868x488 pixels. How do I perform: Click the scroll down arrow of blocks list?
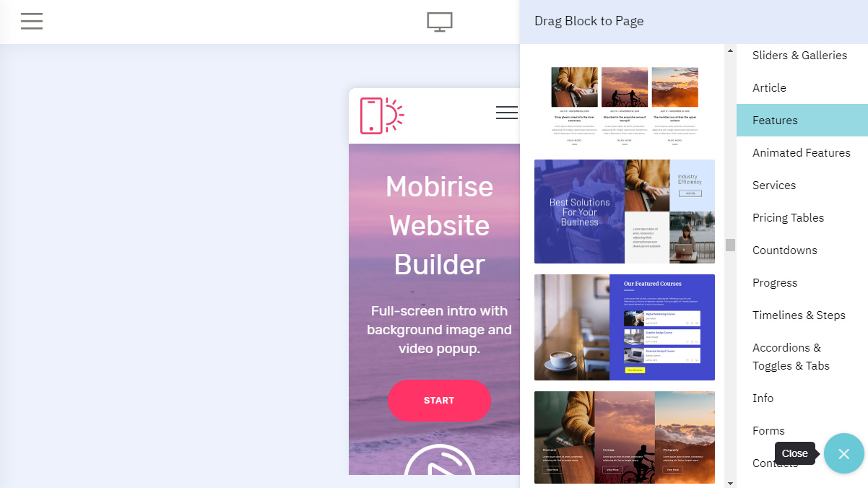tap(730, 482)
